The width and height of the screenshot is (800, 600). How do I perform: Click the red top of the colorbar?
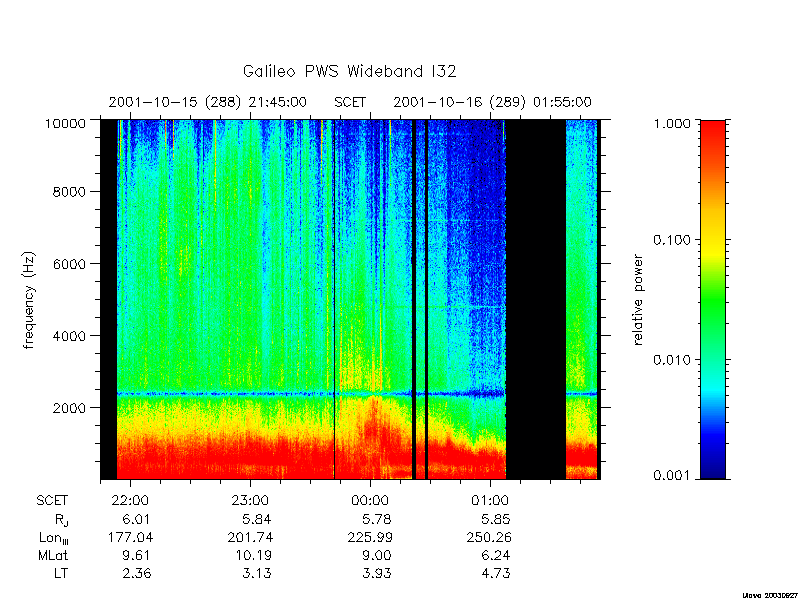[713, 135]
